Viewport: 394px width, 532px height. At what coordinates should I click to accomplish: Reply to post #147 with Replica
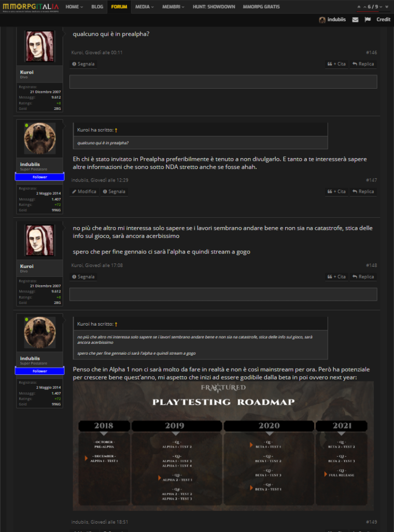point(363,191)
